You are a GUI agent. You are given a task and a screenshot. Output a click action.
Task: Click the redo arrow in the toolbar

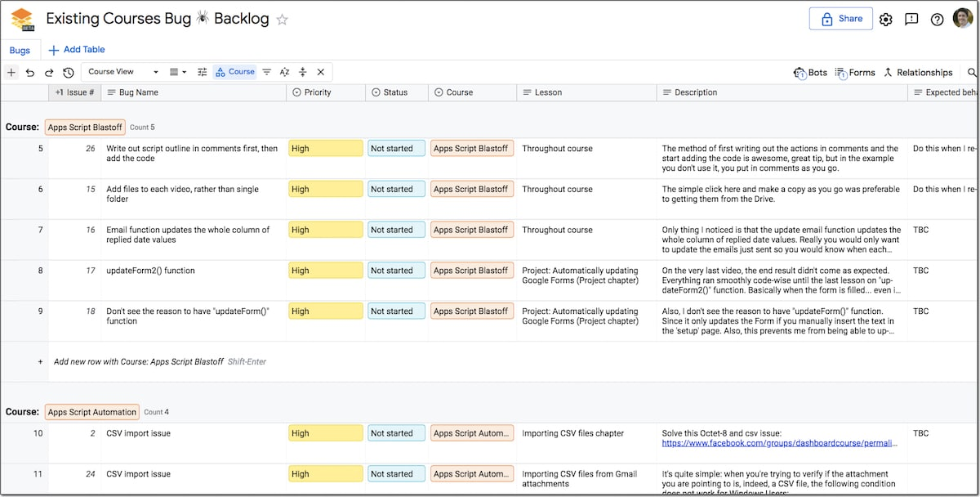click(x=49, y=73)
